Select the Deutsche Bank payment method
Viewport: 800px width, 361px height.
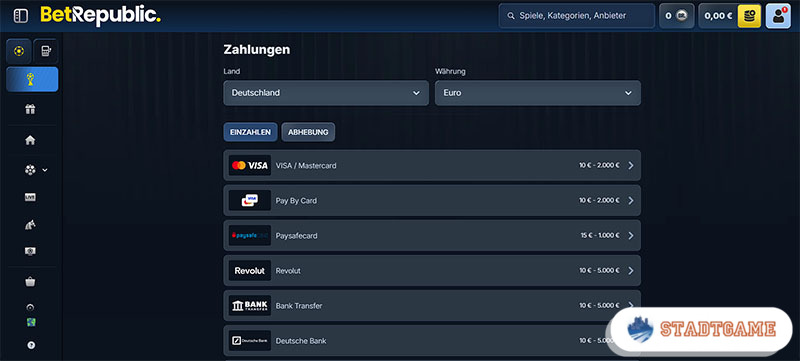[x=432, y=341]
